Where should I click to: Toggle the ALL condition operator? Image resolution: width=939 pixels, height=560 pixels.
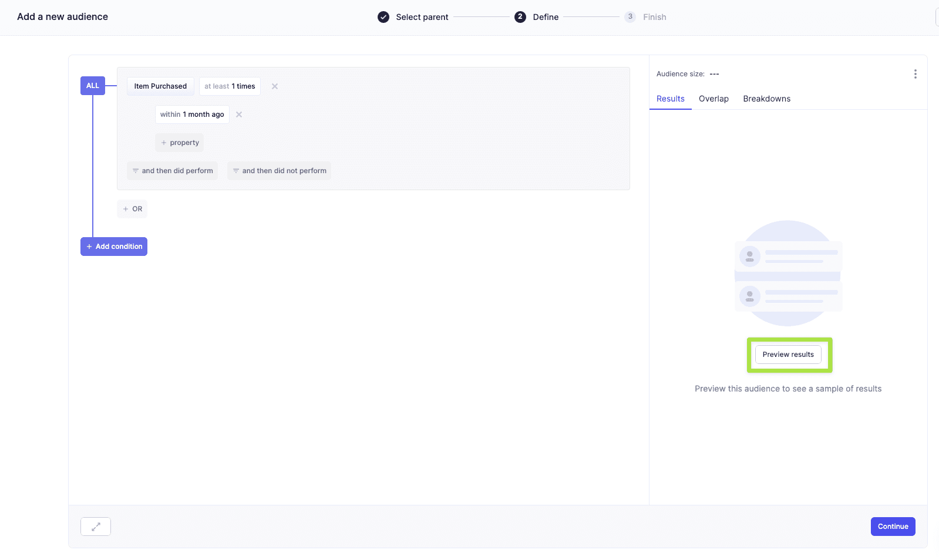93,86
